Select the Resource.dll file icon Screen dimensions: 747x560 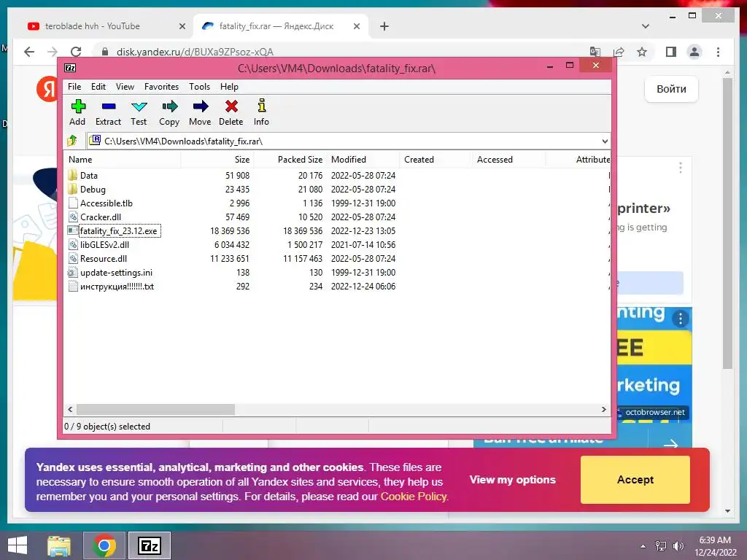tap(72, 259)
